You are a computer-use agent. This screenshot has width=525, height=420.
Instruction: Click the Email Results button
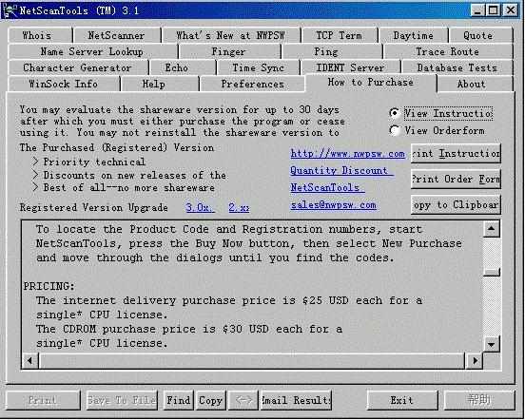(296, 400)
